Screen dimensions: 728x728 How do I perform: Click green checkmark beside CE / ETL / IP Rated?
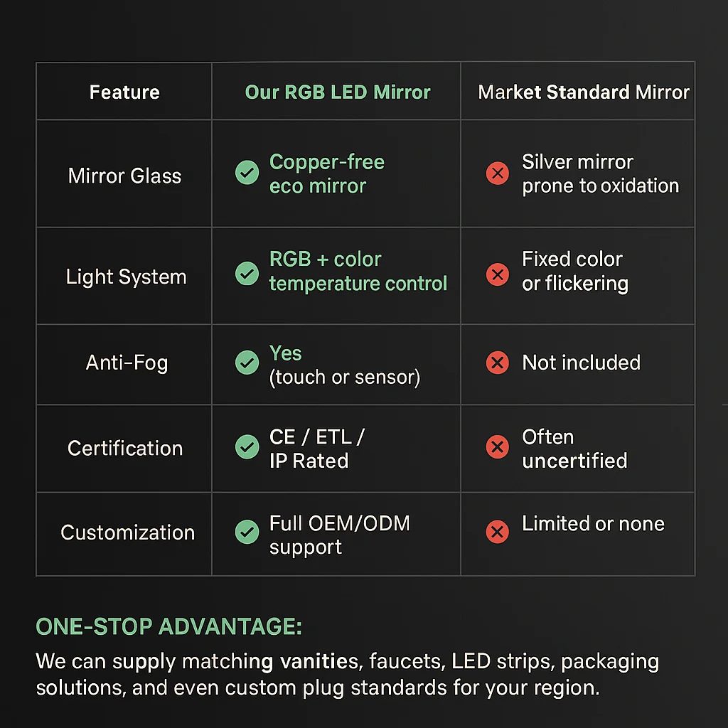click(x=247, y=447)
